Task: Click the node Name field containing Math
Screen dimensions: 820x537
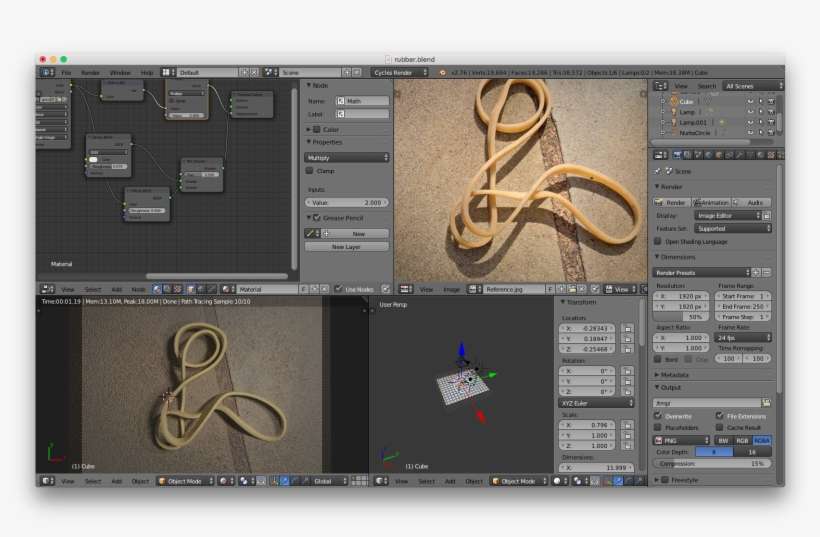Action: tap(363, 101)
